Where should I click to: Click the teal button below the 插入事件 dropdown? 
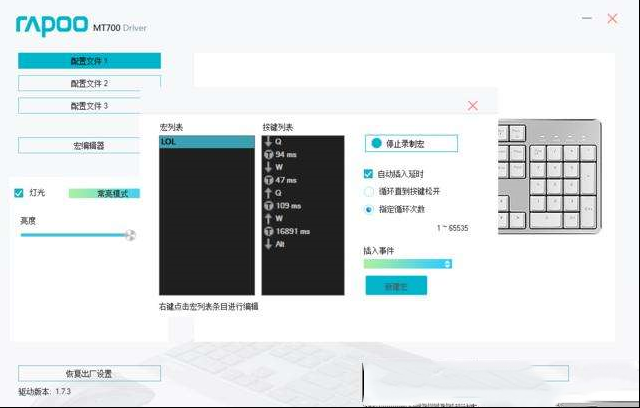(396, 286)
